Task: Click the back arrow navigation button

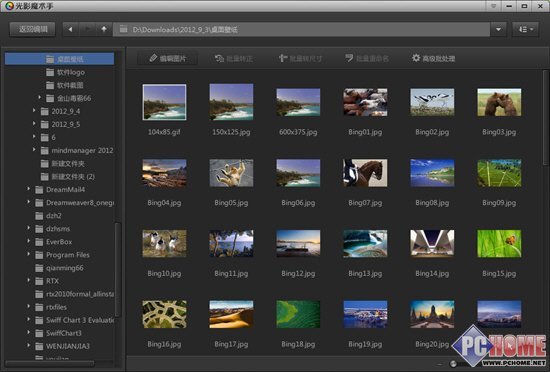Action: point(71,29)
